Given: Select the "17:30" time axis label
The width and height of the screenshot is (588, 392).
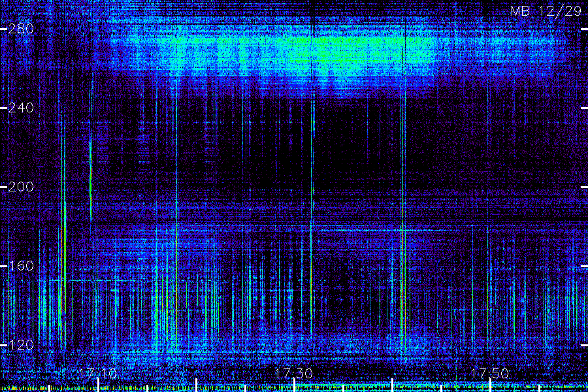Looking at the screenshot, I should point(293,373).
